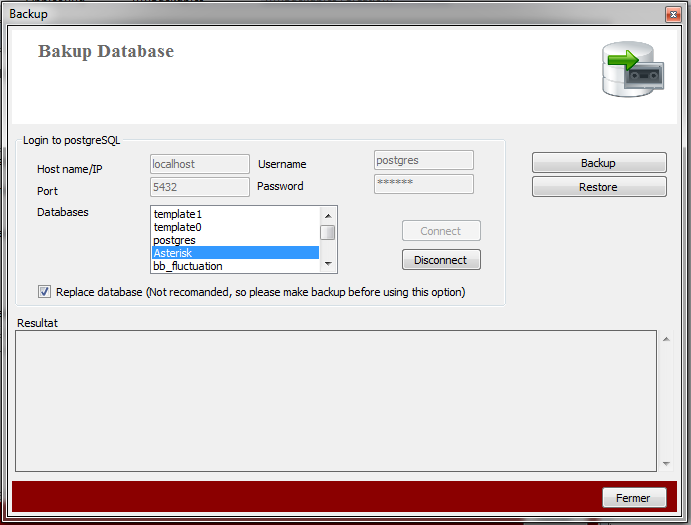691x525 pixels.
Task: Click the Fermer button
Action: 632,498
